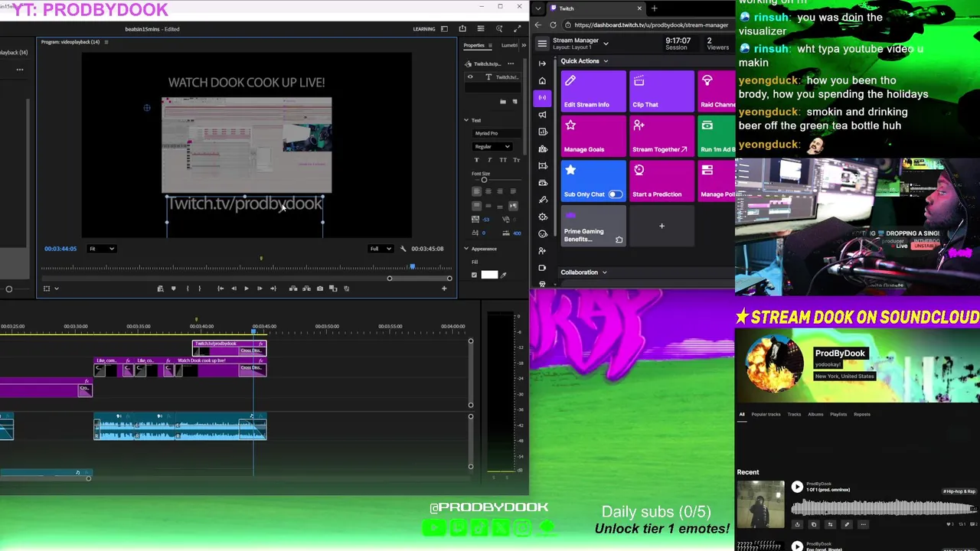
Task: Click the white Fill color swatch
Action: [489, 275]
